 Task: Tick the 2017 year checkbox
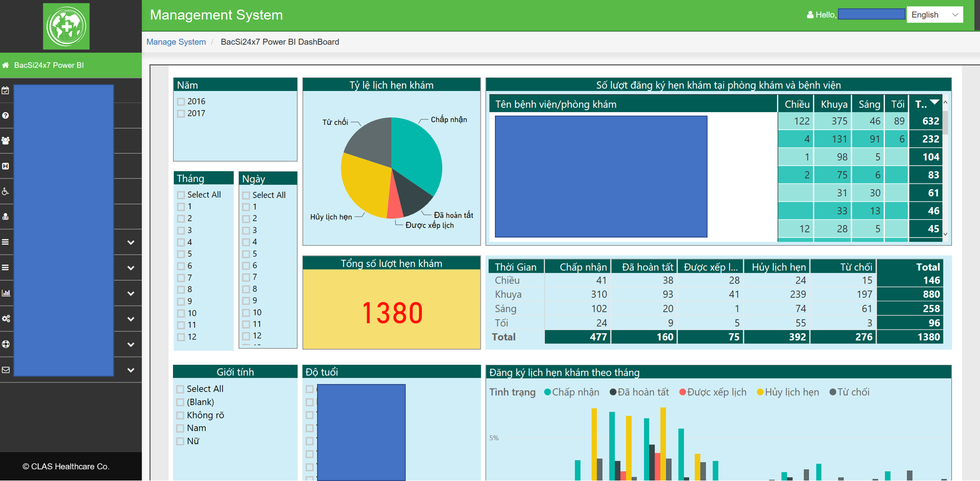tap(181, 113)
